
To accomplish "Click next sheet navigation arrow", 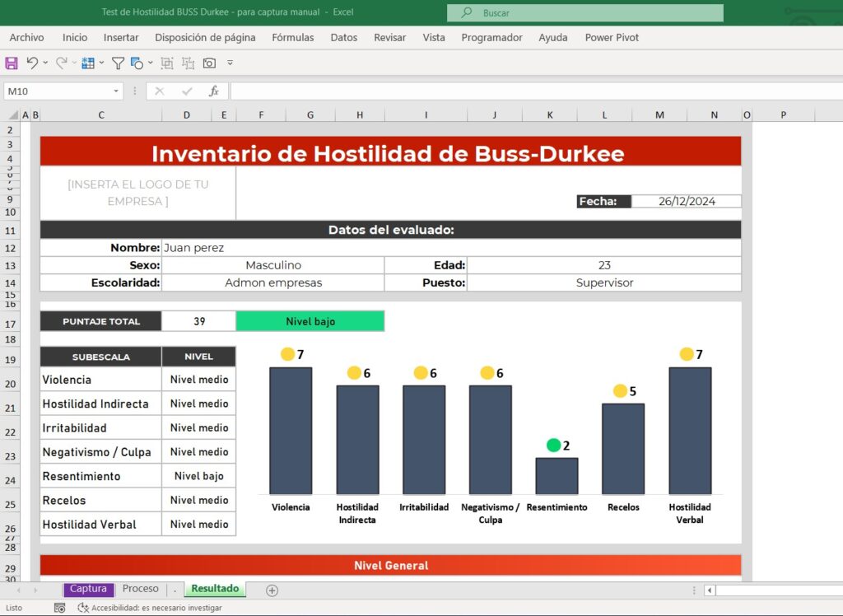I will coord(36,590).
